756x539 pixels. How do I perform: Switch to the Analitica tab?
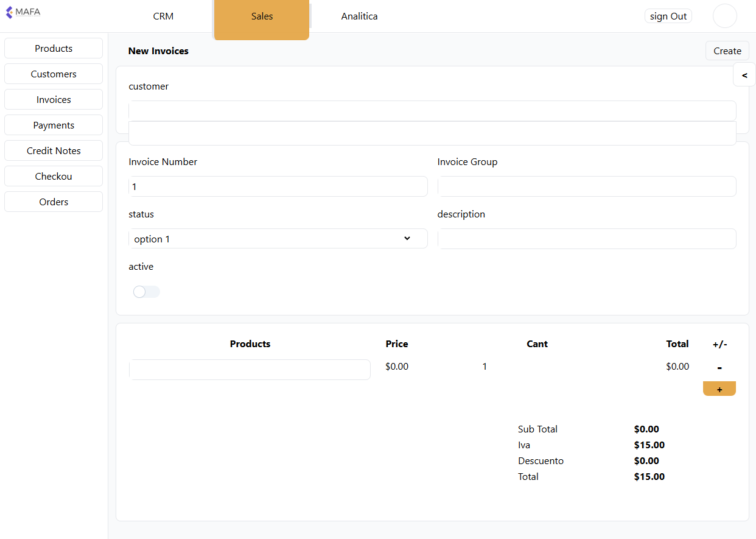(x=359, y=16)
